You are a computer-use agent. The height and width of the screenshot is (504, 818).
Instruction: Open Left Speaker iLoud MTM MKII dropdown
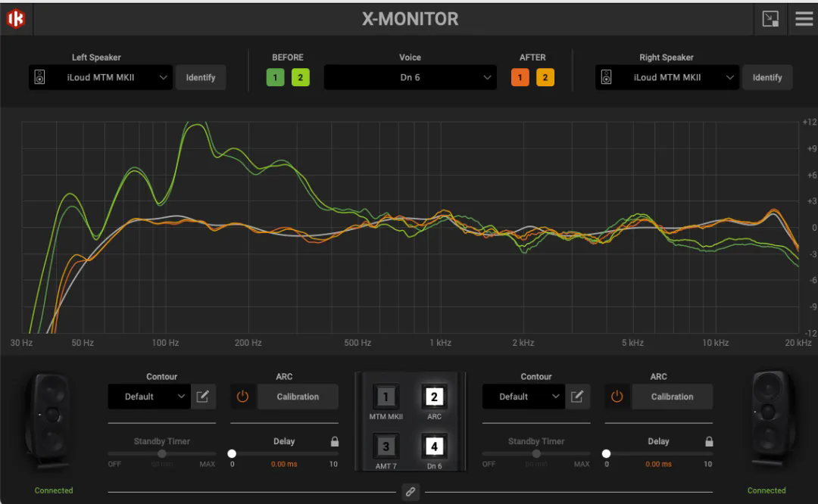[x=101, y=77]
